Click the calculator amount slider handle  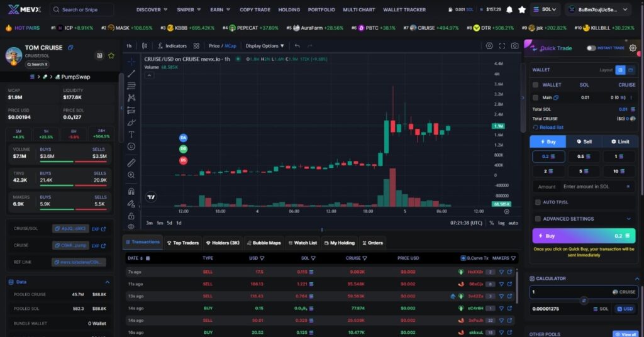pos(584,301)
